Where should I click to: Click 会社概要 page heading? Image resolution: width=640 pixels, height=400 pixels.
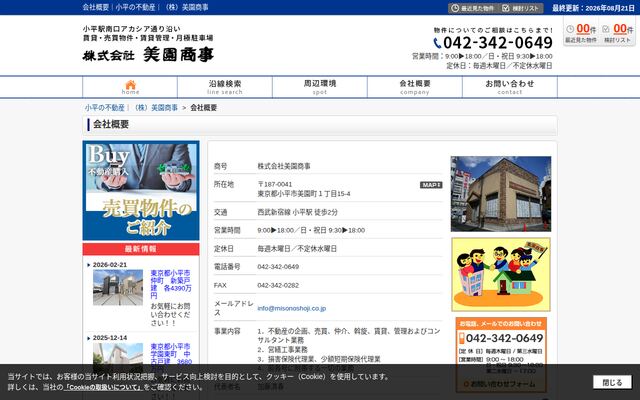(111, 124)
